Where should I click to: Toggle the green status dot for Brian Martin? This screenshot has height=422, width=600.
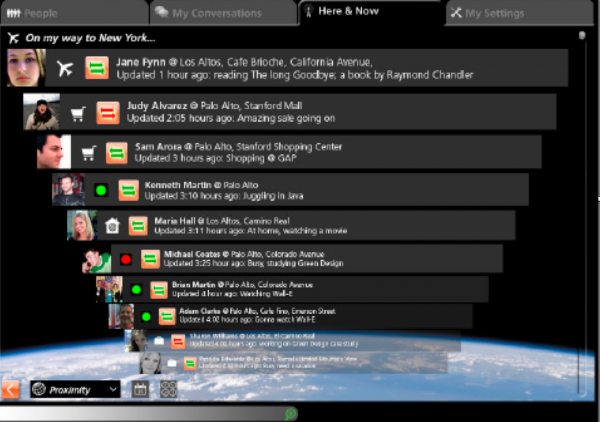tap(136, 290)
